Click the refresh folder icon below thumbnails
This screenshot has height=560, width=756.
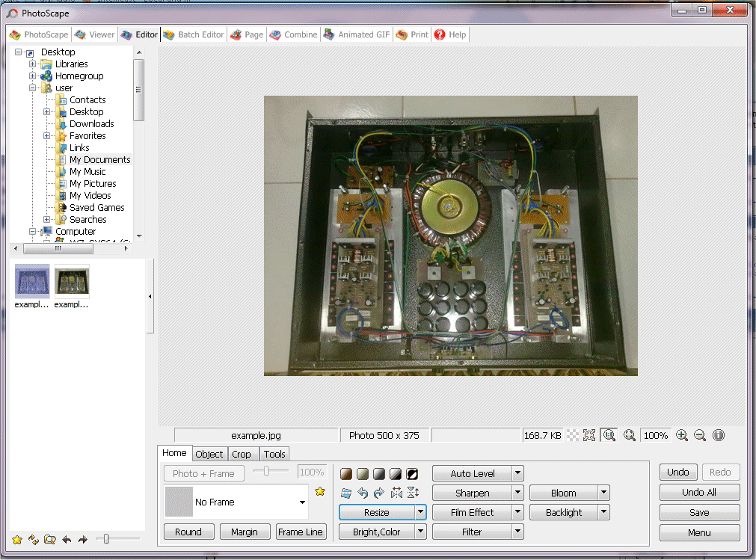pos(33,540)
